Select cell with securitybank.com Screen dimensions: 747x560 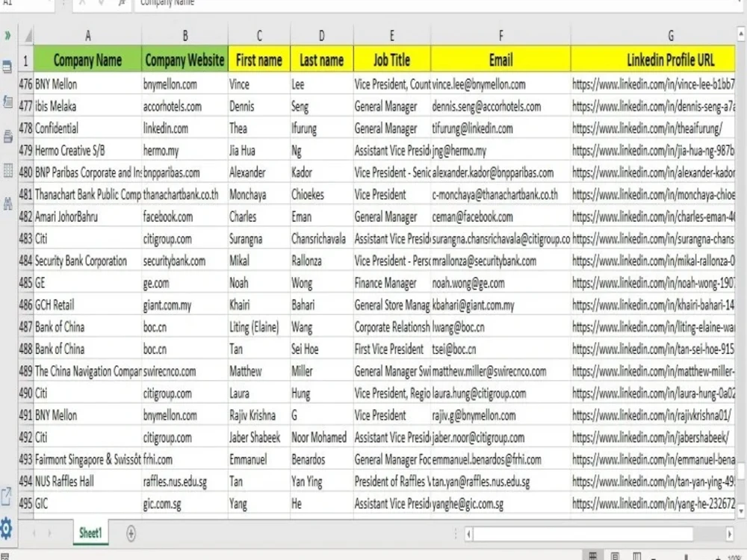point(185,261)
